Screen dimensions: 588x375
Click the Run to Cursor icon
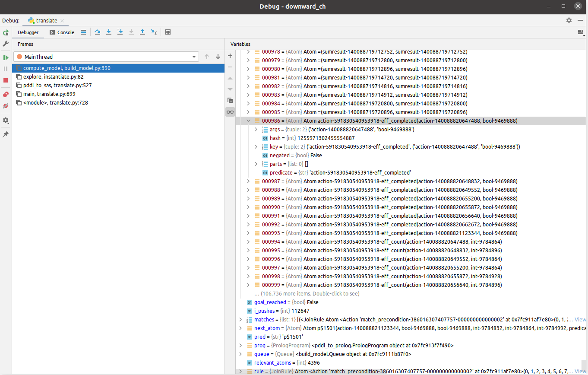click(x=154, y=32)
